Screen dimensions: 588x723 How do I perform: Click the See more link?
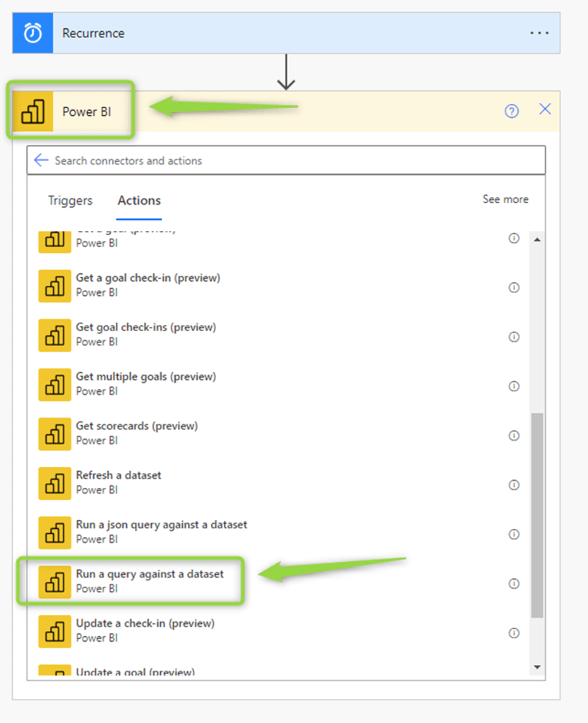pyautogui.click(x=505, y=199)
